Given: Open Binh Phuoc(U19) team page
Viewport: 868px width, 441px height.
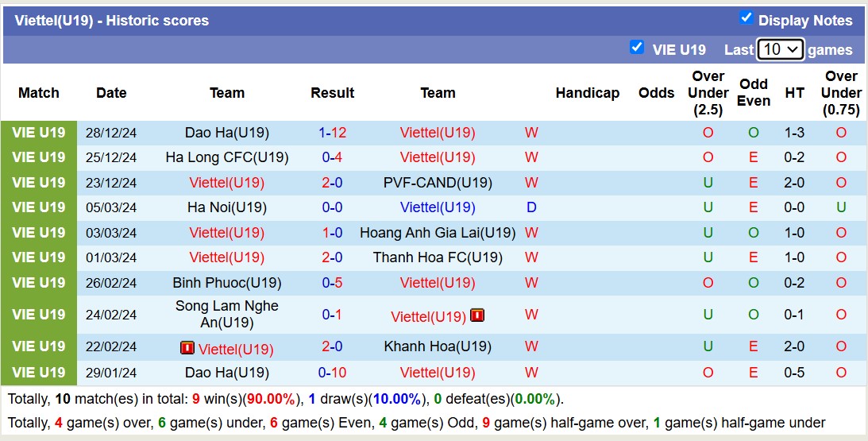Looking at the screenshot, I should [226, 283].
